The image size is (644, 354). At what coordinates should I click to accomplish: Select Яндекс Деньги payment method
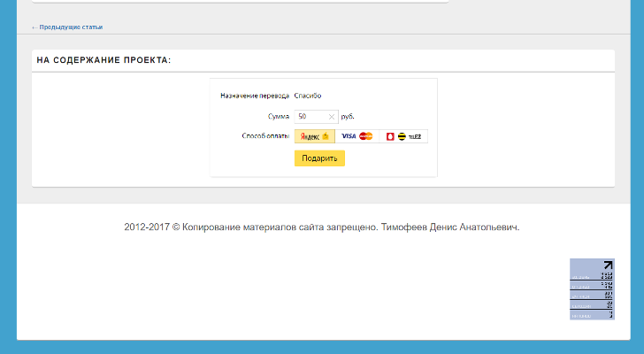tap(314, 136)
